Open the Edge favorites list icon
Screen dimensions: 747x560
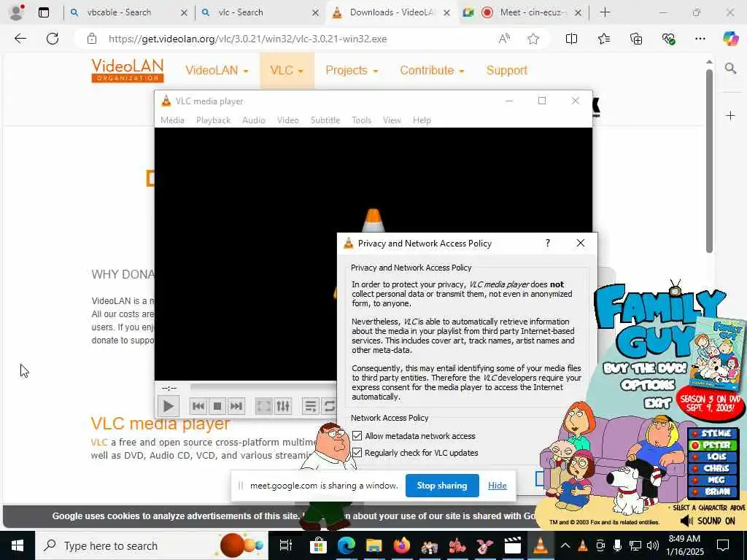click(603, 39)
